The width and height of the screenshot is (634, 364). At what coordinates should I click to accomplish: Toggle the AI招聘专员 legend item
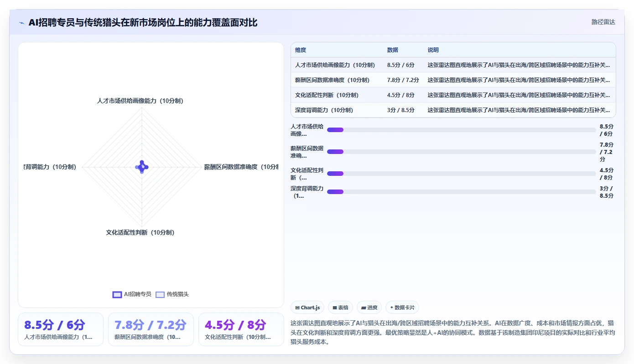point(132,294)
